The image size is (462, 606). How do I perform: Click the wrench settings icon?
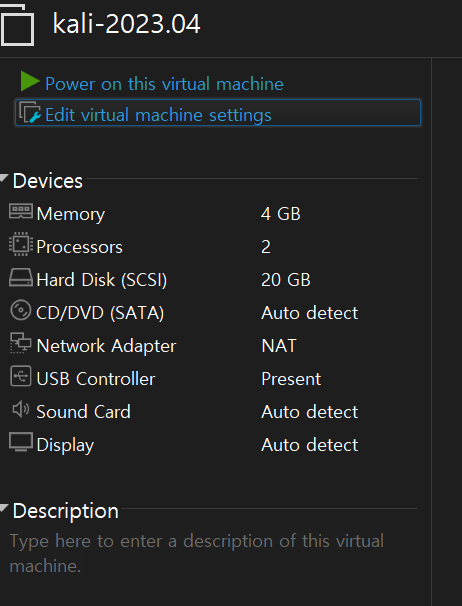[x=30, y=113]
